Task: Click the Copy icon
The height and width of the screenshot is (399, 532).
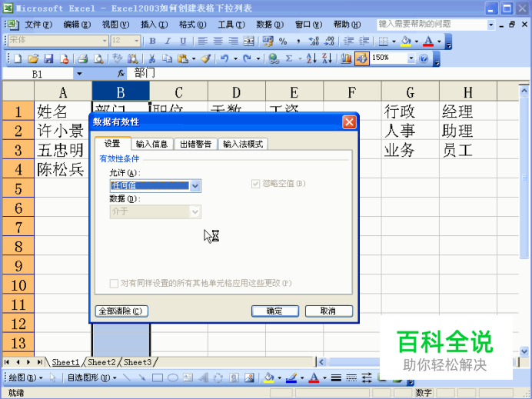Action: [x=167, y=58]
